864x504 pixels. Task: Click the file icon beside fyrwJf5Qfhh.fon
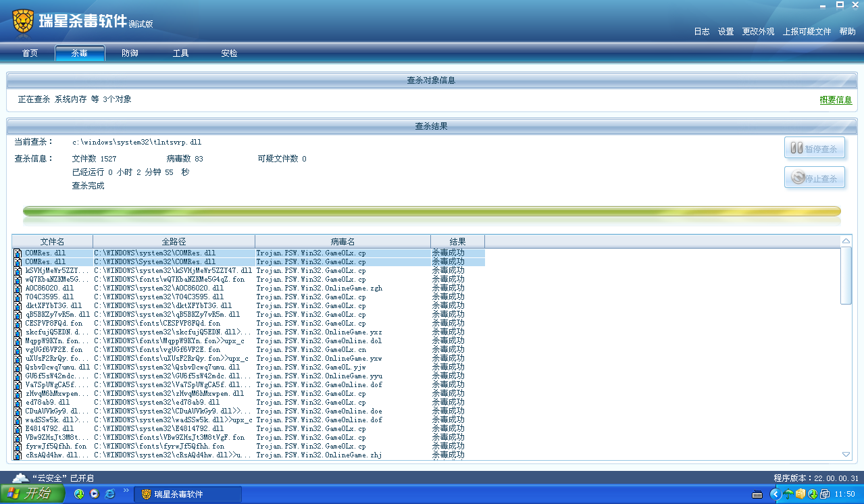tap(18, 446)
